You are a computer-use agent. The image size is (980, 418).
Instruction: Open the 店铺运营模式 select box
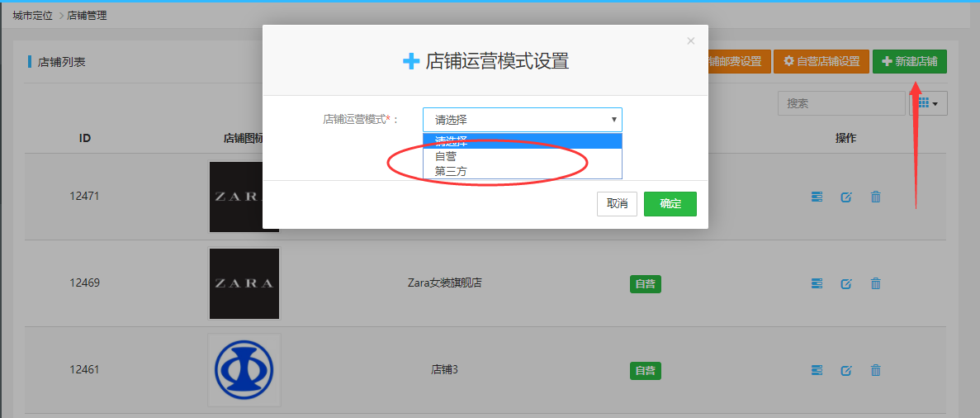pos(522,120)
